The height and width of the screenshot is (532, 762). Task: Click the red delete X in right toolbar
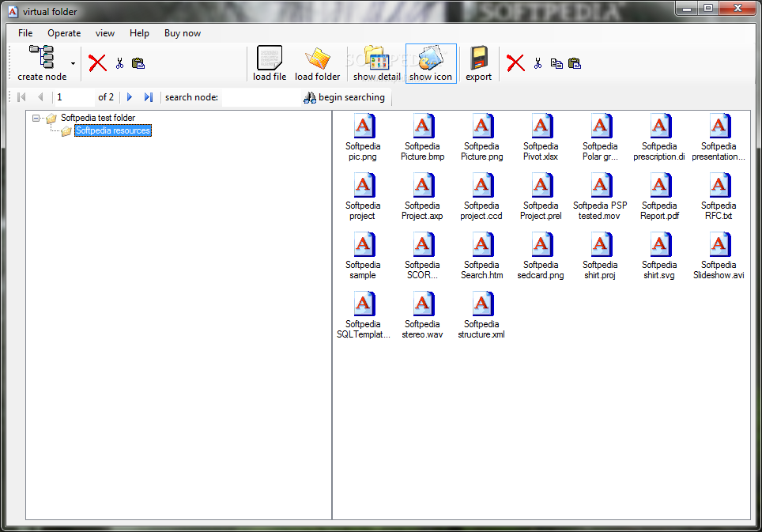coord(515,63)
